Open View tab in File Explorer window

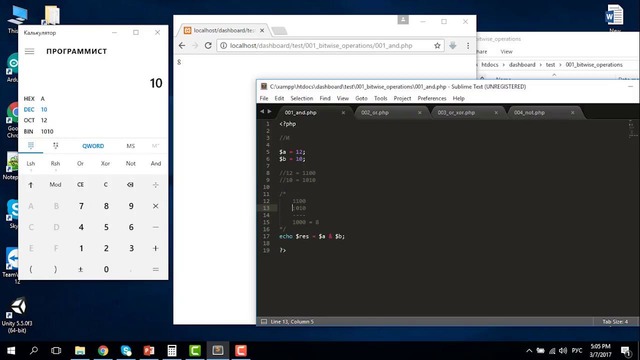[507, 52]
